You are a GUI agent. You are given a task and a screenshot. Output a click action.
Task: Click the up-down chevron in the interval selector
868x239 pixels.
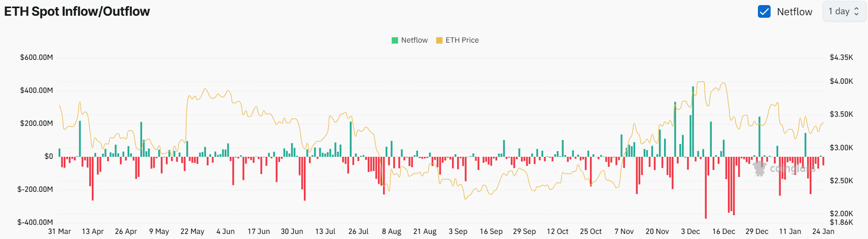[857, 12]
